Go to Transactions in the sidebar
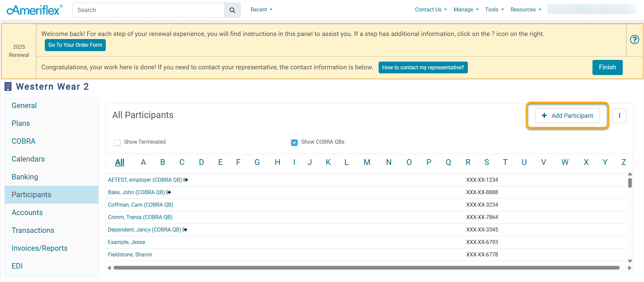This screenshot has height=282, width=644. point(52,231)
